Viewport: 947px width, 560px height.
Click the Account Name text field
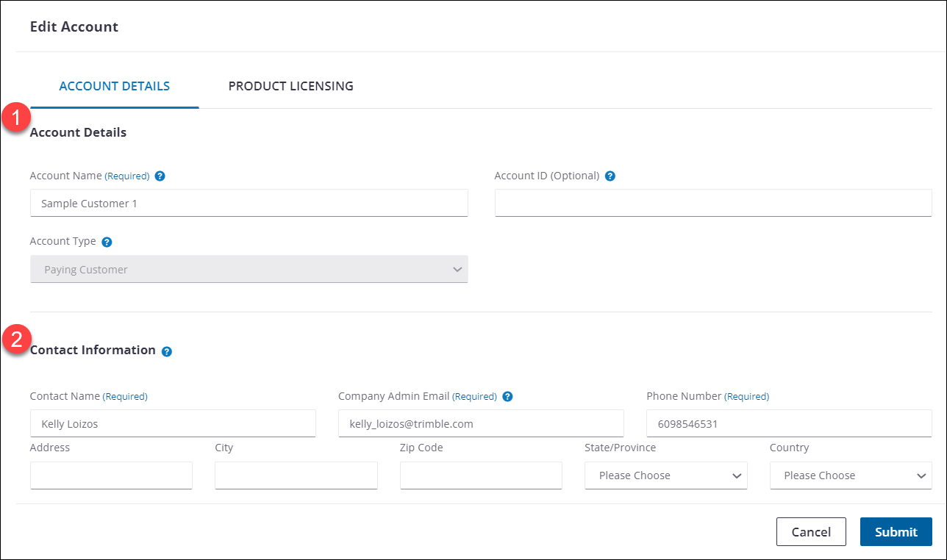[249, 204]
